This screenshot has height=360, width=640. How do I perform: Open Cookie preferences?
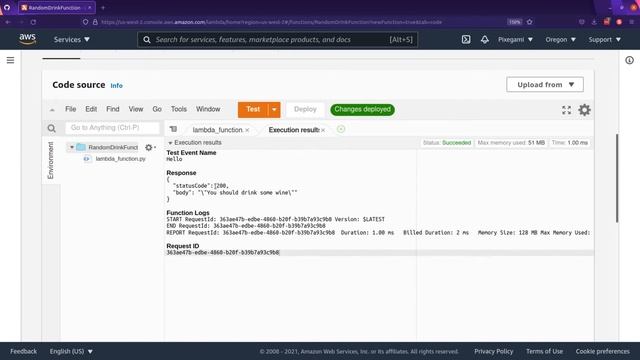tap(602, 351)
